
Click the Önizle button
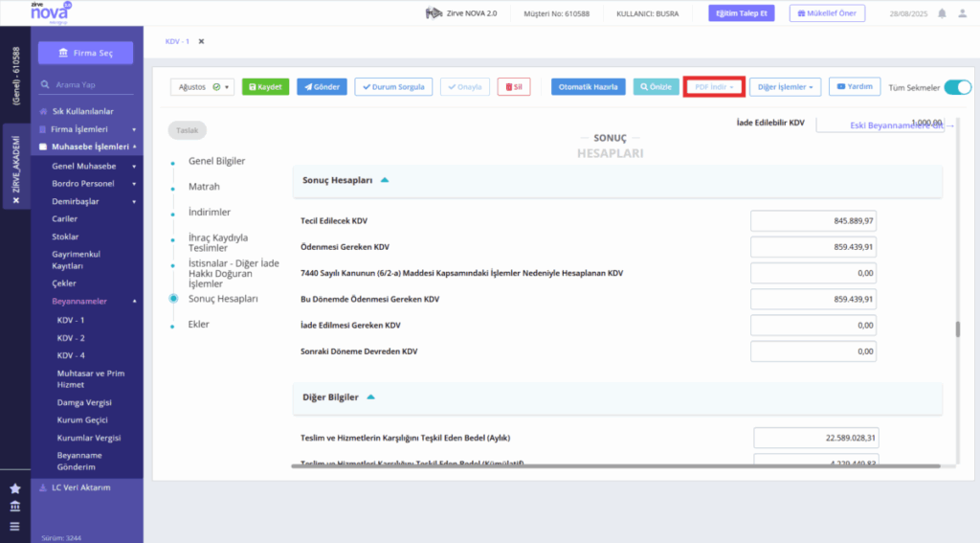pyautogui.click(x=656, y=87)
